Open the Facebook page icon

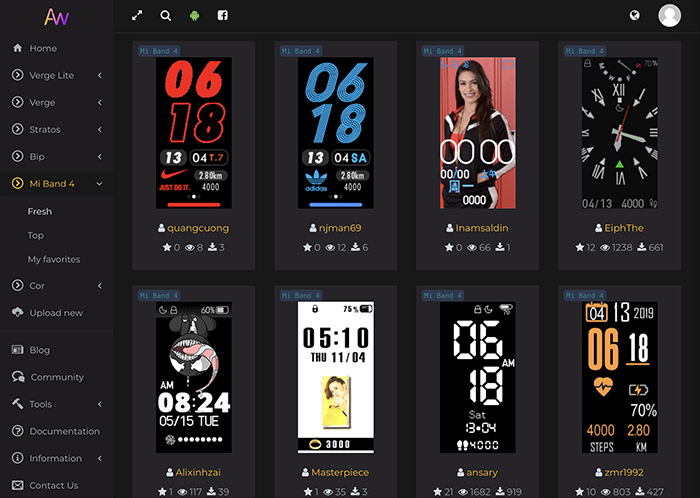[222, 16]
